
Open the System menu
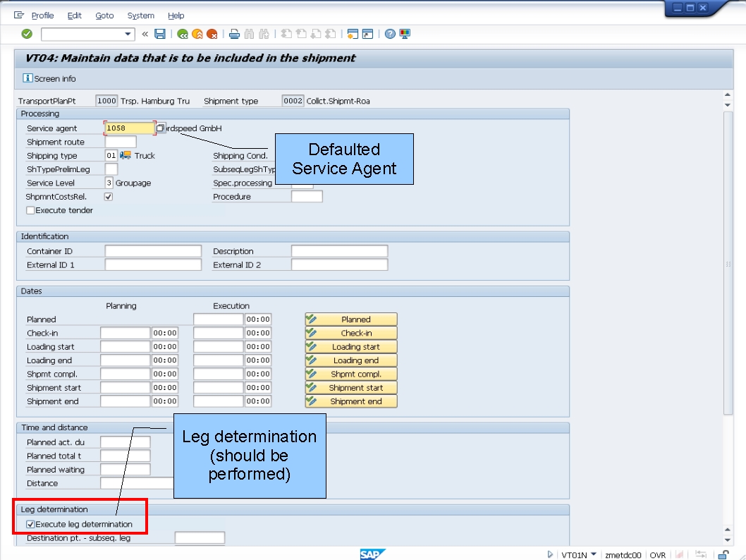(x=140, y=15)
